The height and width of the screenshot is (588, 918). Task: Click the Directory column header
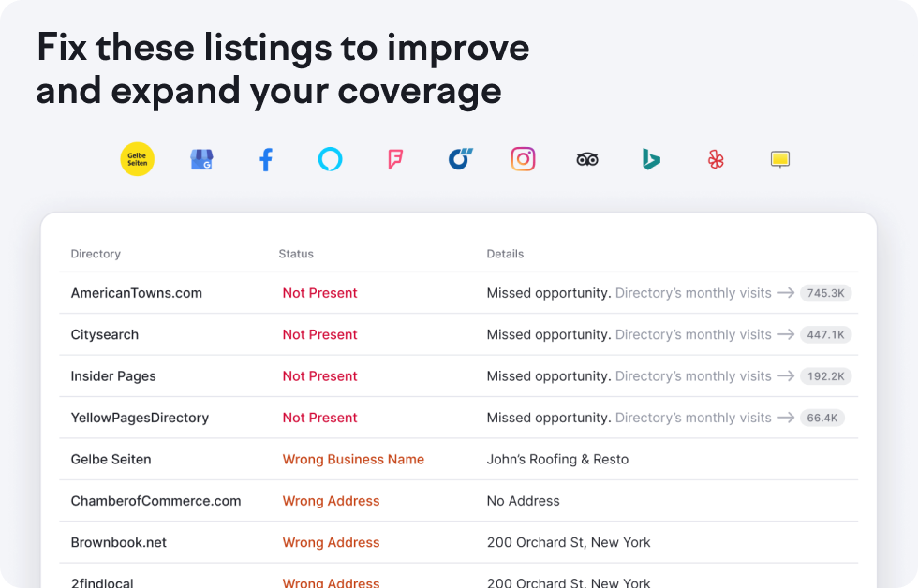(x=96, y=254)
